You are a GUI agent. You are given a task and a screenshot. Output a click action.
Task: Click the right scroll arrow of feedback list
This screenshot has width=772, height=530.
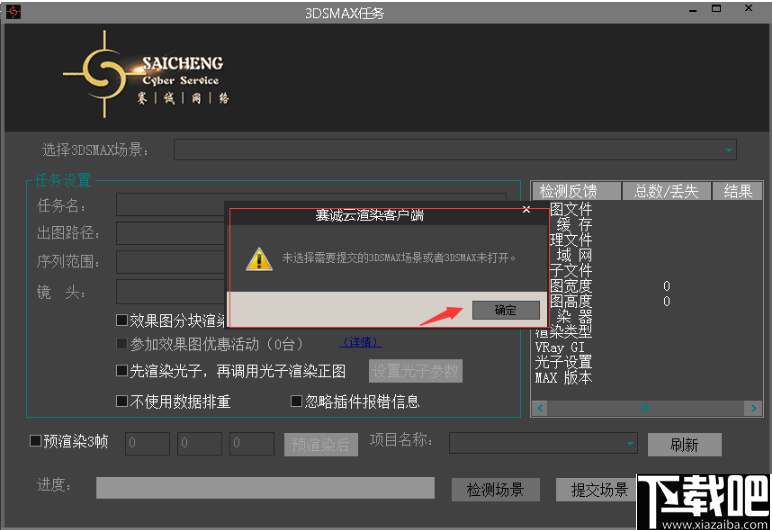point(754,408)
